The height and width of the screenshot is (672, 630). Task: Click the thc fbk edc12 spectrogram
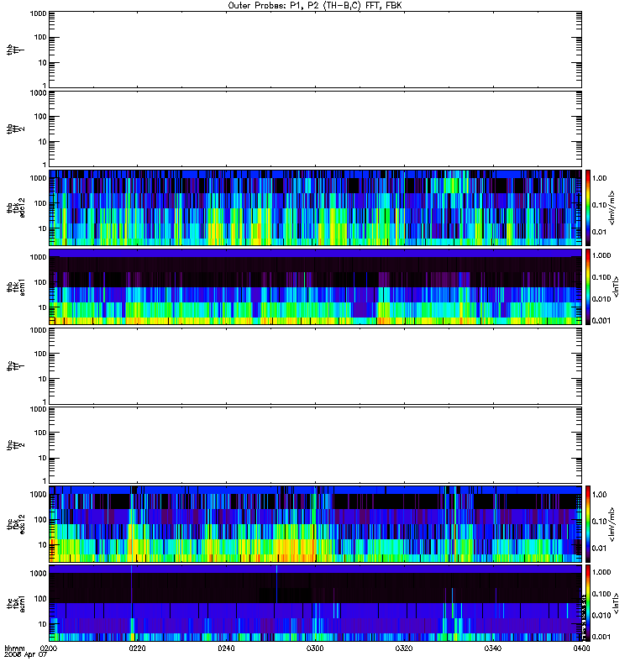coord(315,523)
